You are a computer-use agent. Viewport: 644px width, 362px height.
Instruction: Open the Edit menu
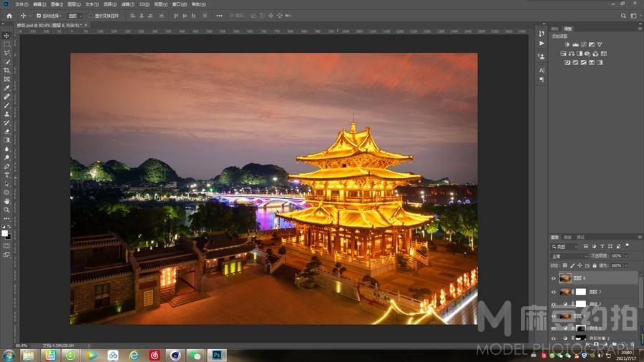pyautogui.click(x=39, y=4)
